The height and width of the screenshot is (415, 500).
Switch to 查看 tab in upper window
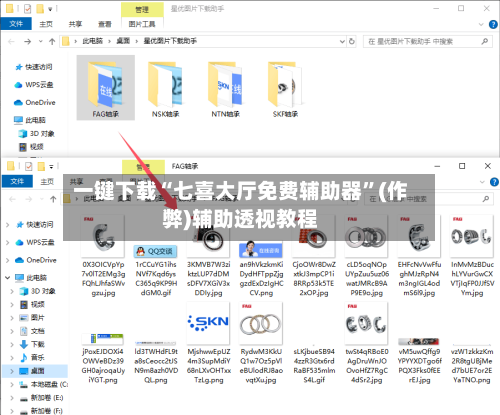(x=105, y=24)
